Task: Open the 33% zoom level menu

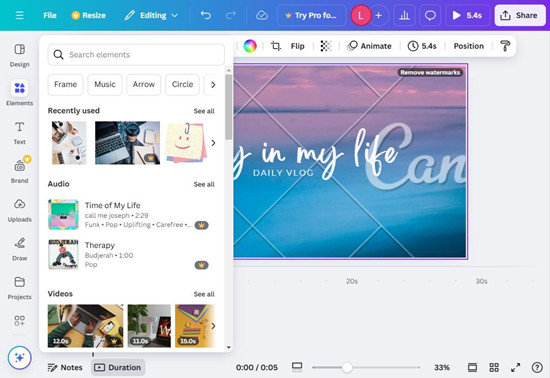Action: click(442, 367)
